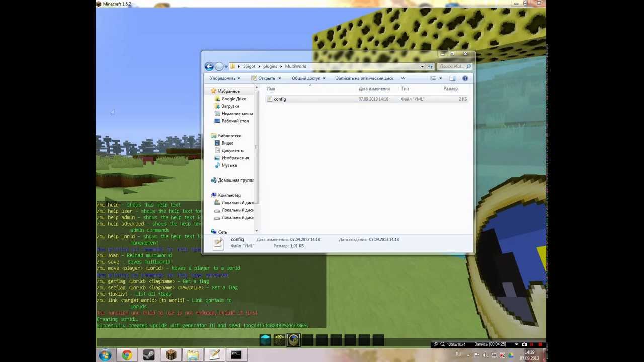Pause recording with the red pause button

coord(532,344)
